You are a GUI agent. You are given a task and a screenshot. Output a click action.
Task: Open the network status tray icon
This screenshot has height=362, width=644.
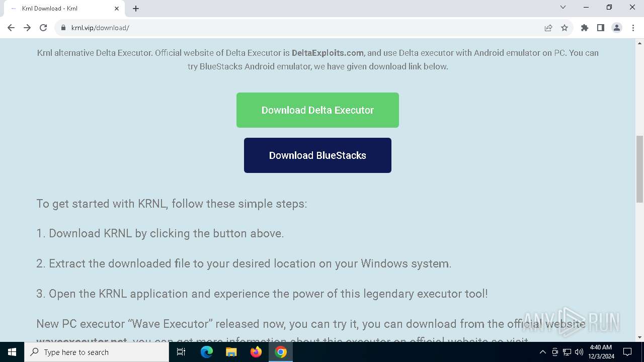click(x=567, y=352)
